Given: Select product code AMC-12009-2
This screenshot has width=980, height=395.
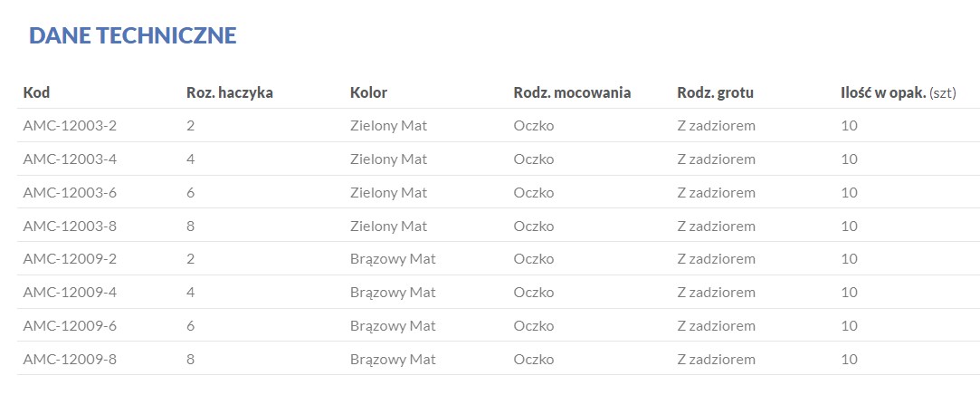Looking at the screenshot, I should click(x=70, y=259).
